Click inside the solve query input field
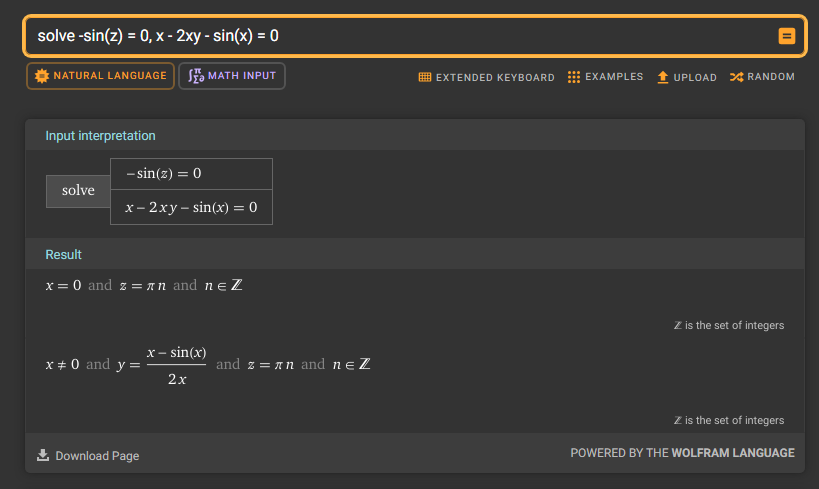Image resolution: width=819 pixels, height=489 pixels. click(x=400, y=36)
